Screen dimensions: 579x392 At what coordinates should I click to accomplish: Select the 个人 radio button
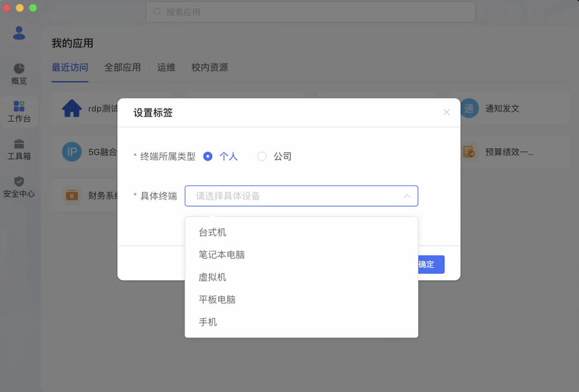click(208, 157)
